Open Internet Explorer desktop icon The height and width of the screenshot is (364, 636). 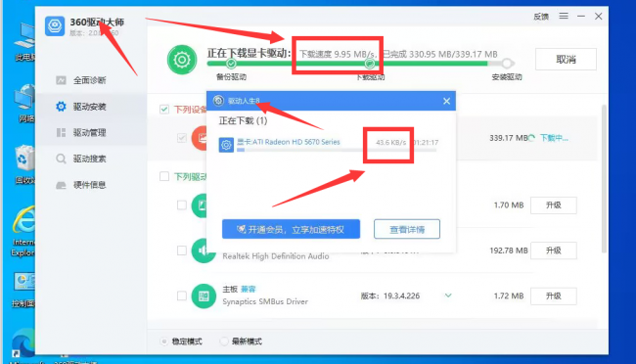[x=23, y=231]
